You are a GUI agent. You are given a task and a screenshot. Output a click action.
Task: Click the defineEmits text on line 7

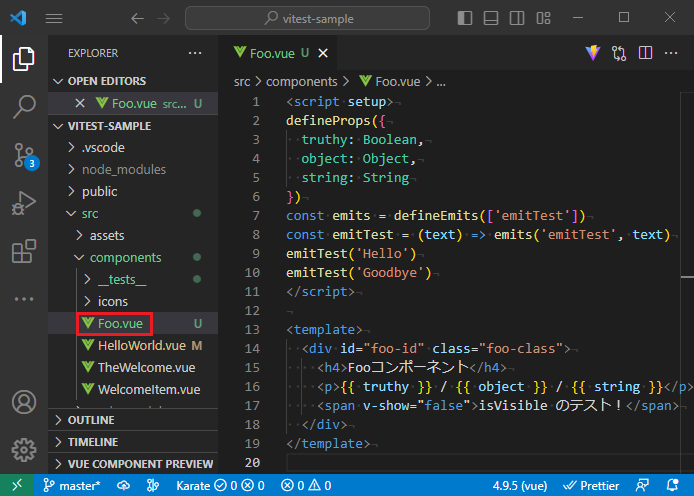[436, 215]
